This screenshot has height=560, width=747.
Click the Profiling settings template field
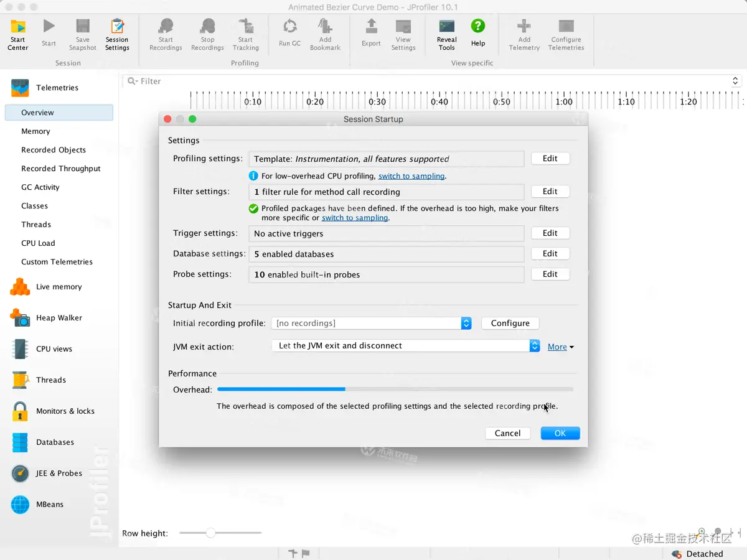point(387,159)
